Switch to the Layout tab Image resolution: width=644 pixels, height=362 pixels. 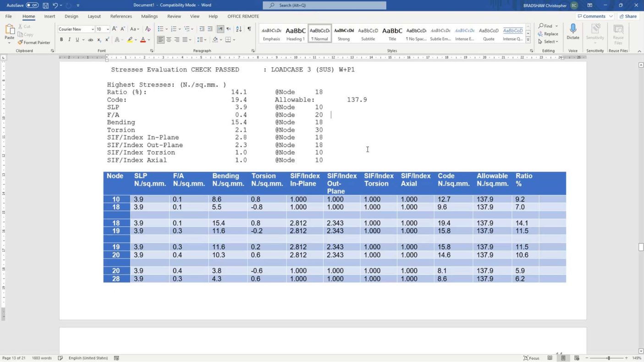pyautogui.click(x=94, y=16)
